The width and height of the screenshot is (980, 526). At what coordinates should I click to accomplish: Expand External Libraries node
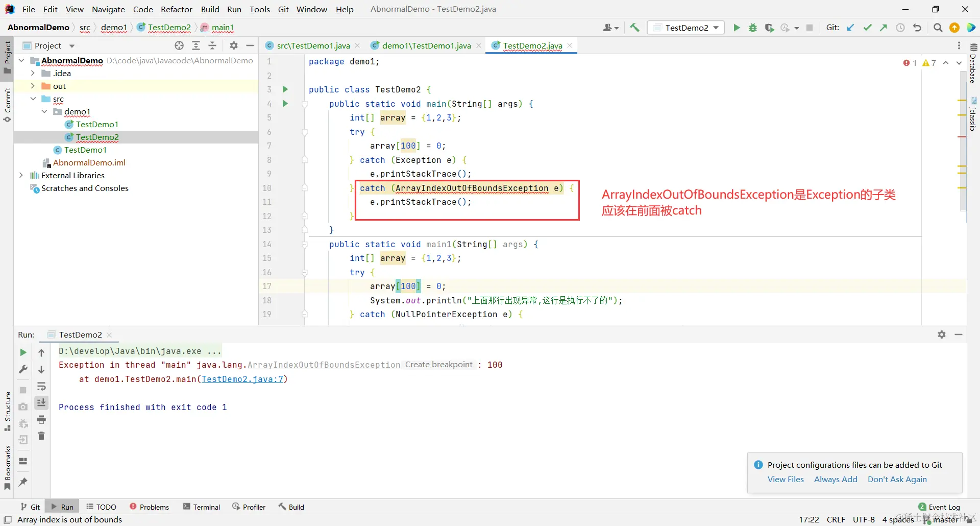point(21,176)
